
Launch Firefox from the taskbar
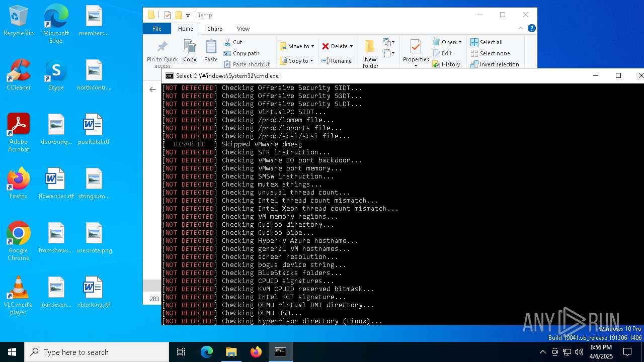click(256, 352)
